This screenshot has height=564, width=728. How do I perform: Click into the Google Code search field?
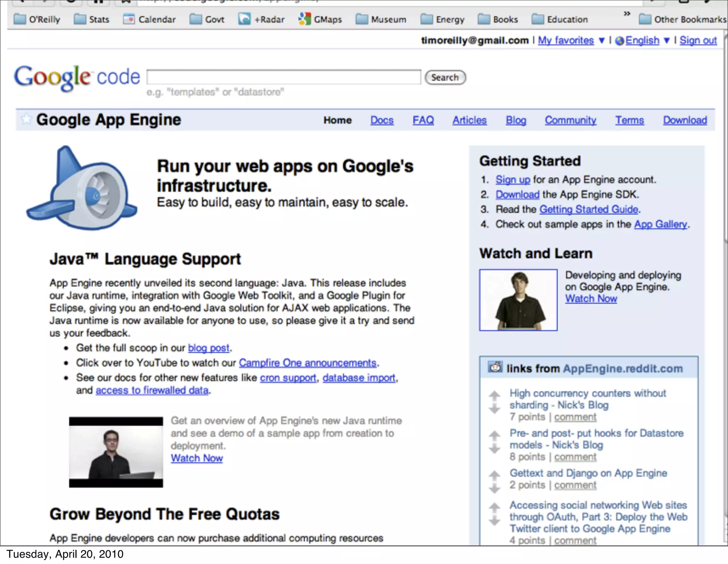coord(284,77)
